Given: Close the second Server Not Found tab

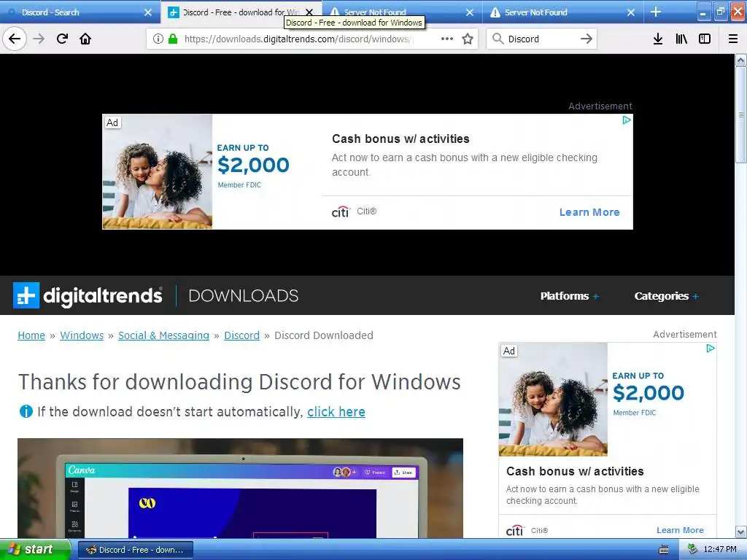Looking at the screenshot, I should (631, 12).
